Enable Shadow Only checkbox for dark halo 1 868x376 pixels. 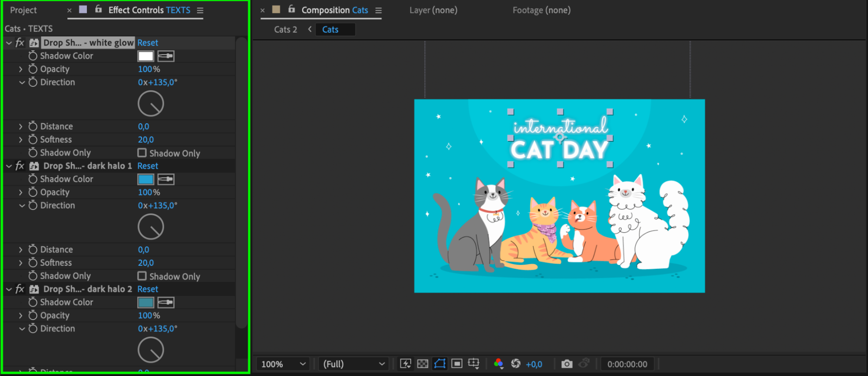(142, 276)
